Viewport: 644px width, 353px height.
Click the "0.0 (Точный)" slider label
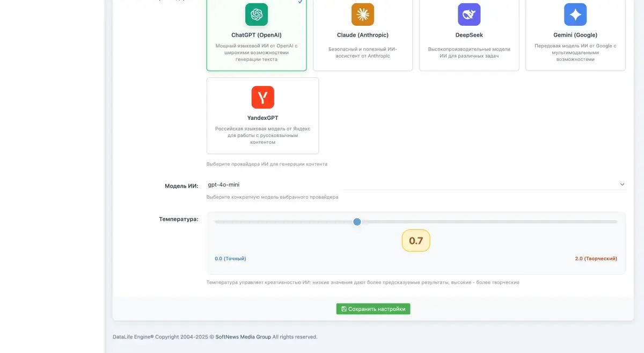[x=230, y=258]
